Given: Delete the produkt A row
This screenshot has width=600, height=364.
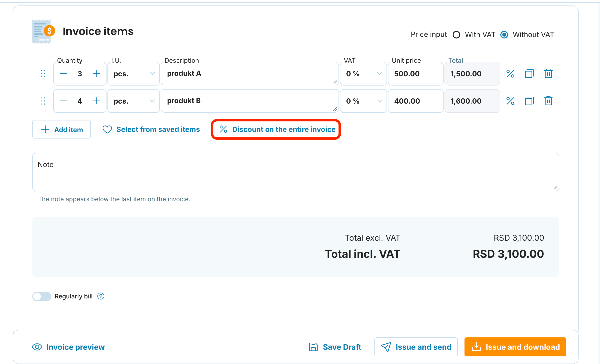Looking at the screenshot, I should tap(548, 73).
